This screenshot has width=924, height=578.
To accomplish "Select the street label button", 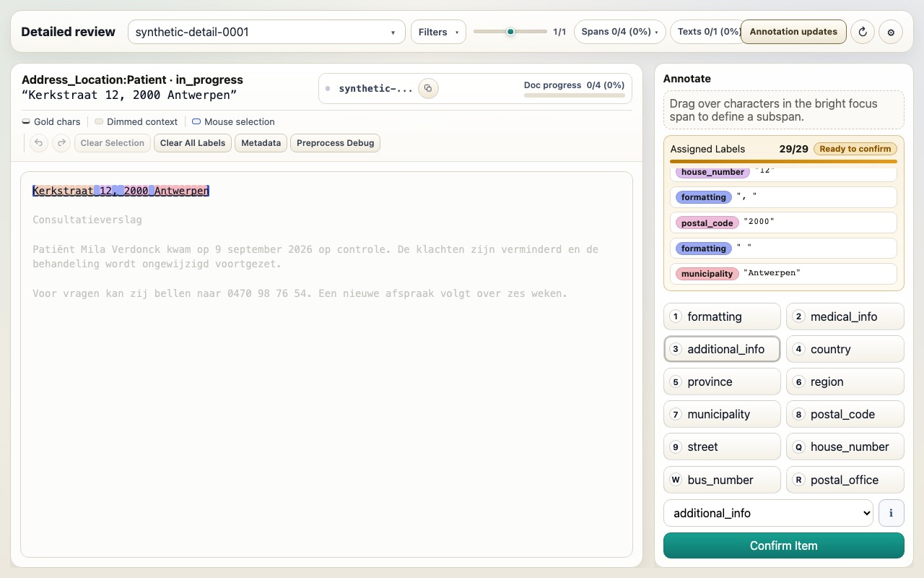I will [x=722, y=447].
